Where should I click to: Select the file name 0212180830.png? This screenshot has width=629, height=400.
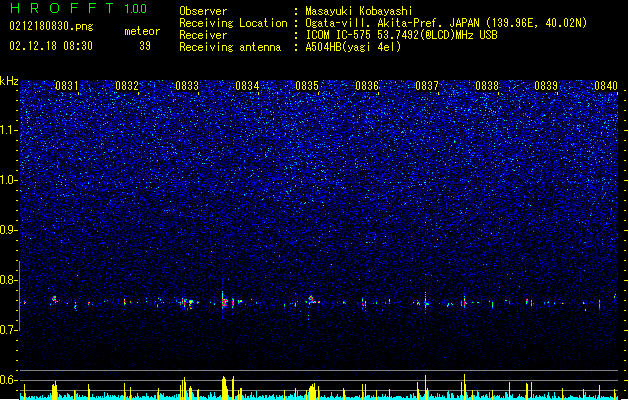coord(51,26)
